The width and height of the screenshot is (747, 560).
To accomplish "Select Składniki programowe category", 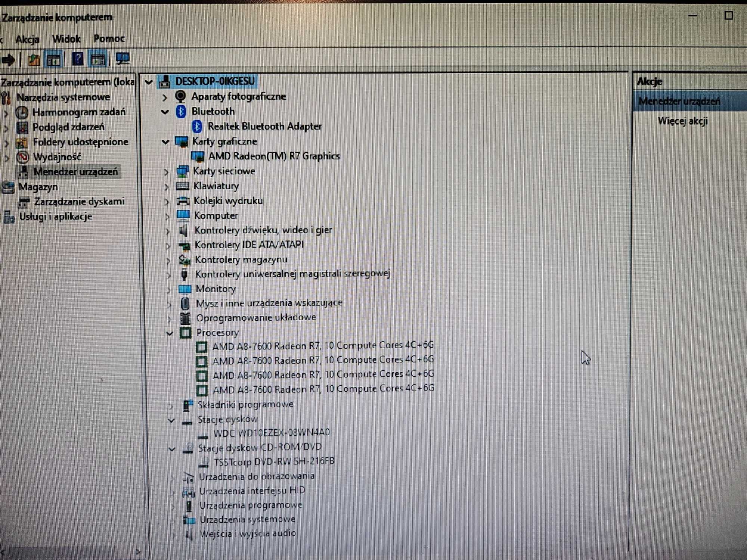I will pos(245,405).
